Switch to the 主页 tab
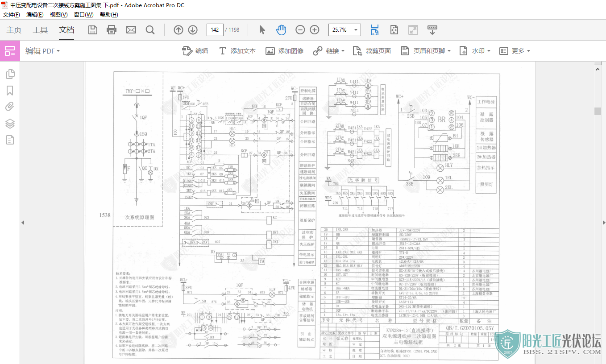This screenshot has height=364, width=606. click(14, 30)
